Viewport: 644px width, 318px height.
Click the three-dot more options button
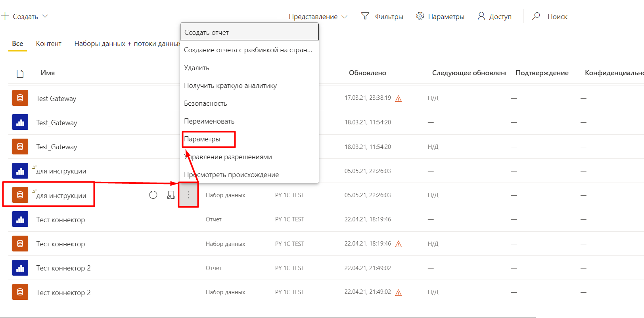189,195
